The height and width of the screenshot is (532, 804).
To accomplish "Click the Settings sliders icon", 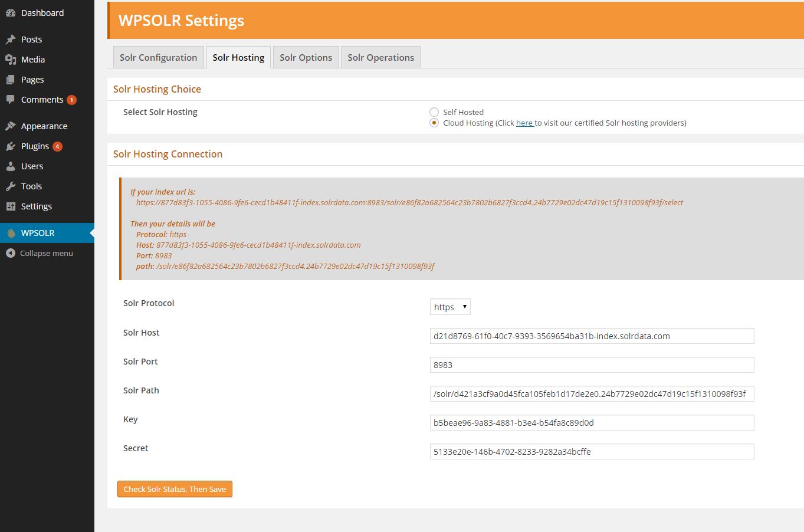I will point(11,206).
